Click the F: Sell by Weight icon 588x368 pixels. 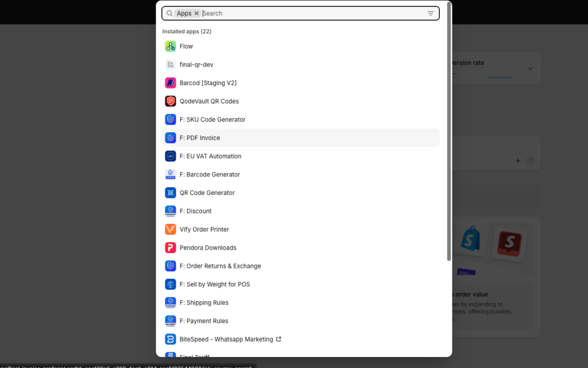171,284
